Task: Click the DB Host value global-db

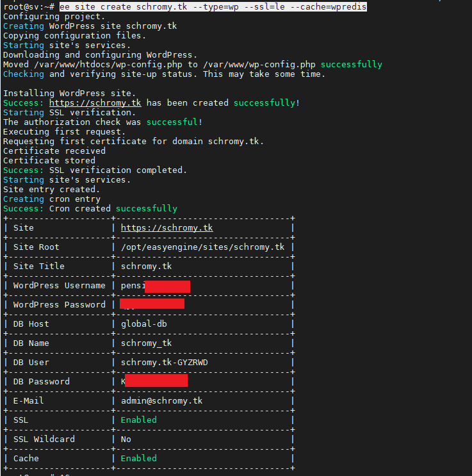Action: (143, 324)
